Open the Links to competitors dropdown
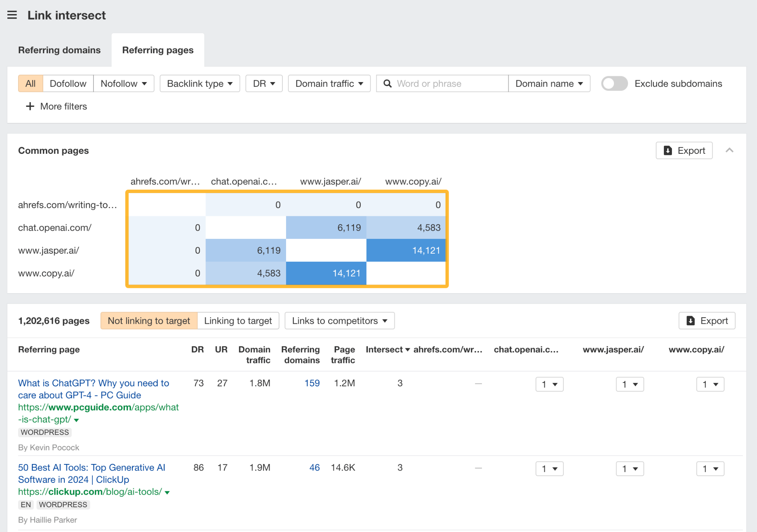This screenshot has width=757, height=532. coord(339,321)
